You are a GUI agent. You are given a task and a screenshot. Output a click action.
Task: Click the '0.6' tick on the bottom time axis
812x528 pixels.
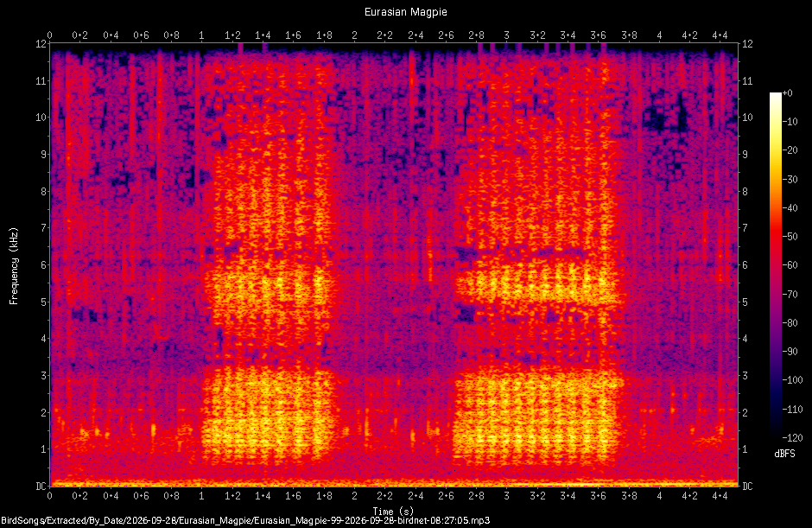[x=141, y=496]
